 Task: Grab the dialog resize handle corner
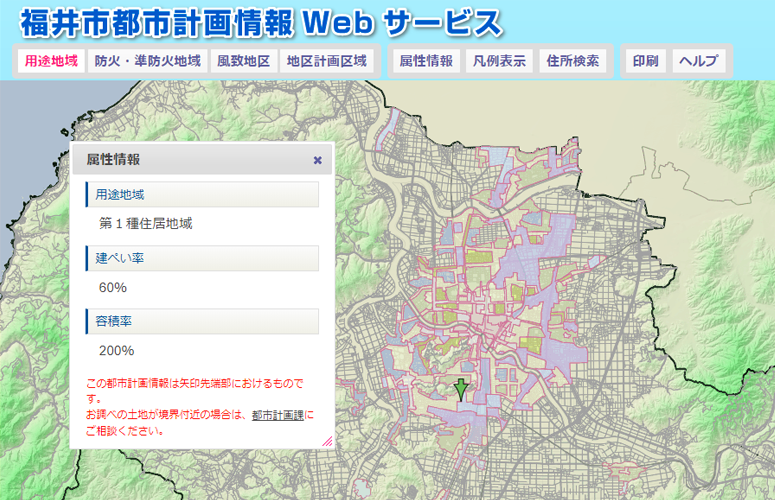coord(328,441)
